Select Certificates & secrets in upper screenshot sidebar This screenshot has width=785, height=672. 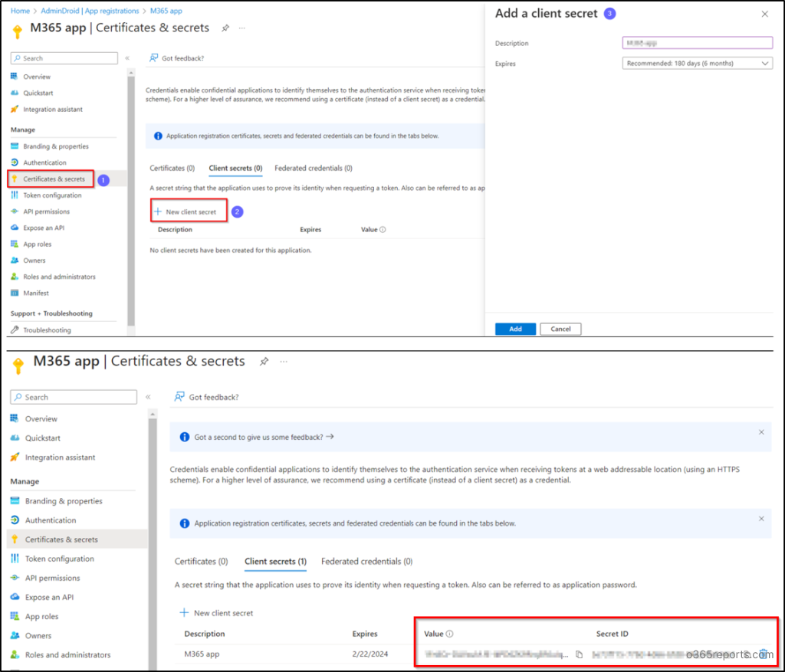pyautogui.click(x=51, y=179)
